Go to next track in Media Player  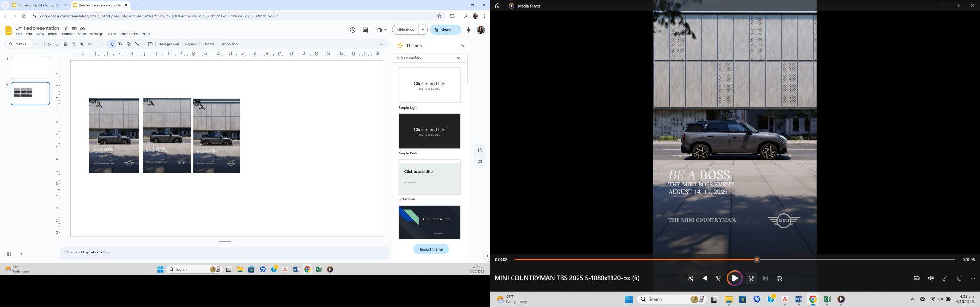coord(765,278)
